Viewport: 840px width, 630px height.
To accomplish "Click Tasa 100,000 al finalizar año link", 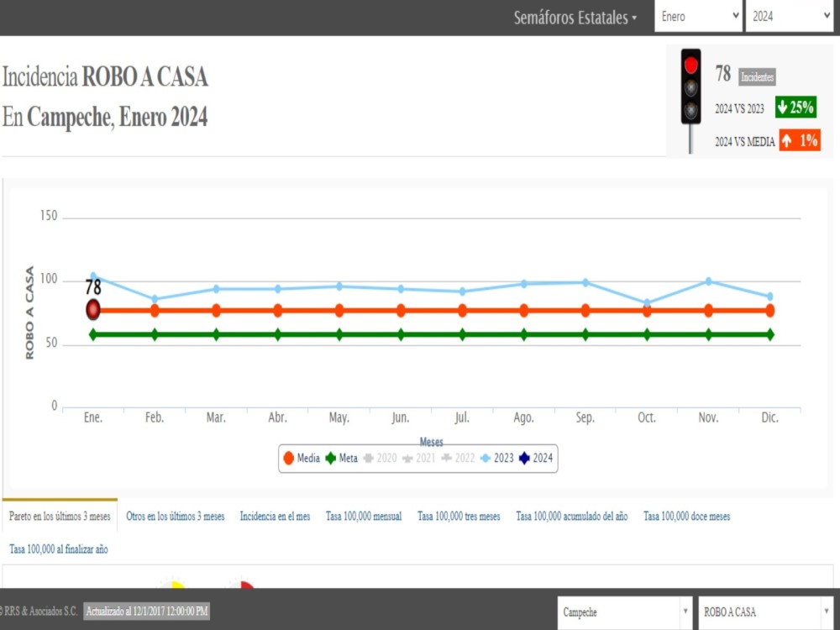I will point(59,549).
